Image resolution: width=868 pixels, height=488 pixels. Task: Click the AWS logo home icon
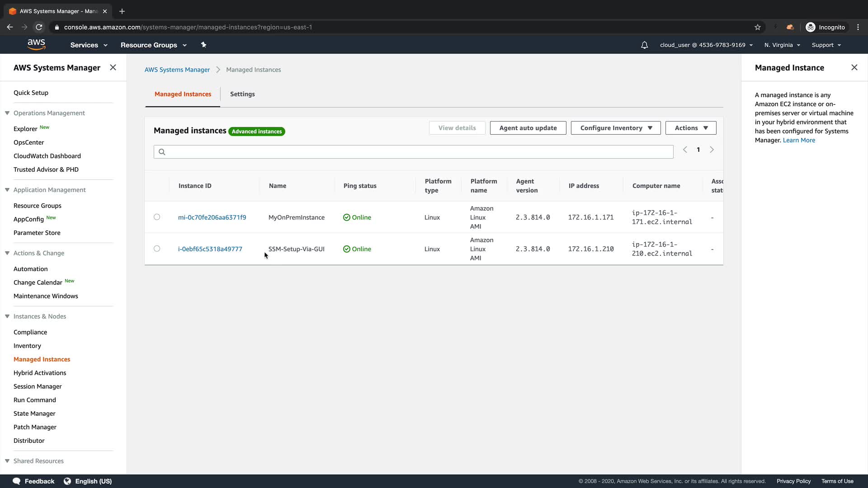36,44
